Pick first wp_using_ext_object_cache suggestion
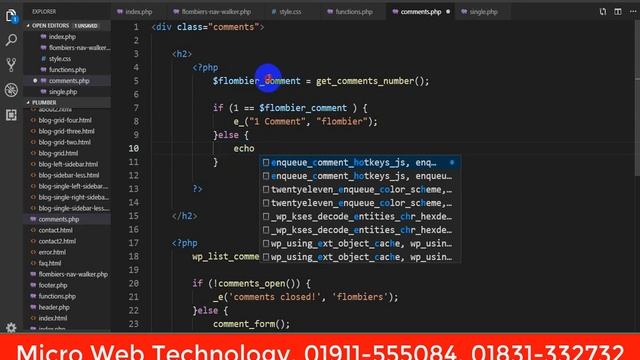This screenshot has height=360, width=640. 360,243
